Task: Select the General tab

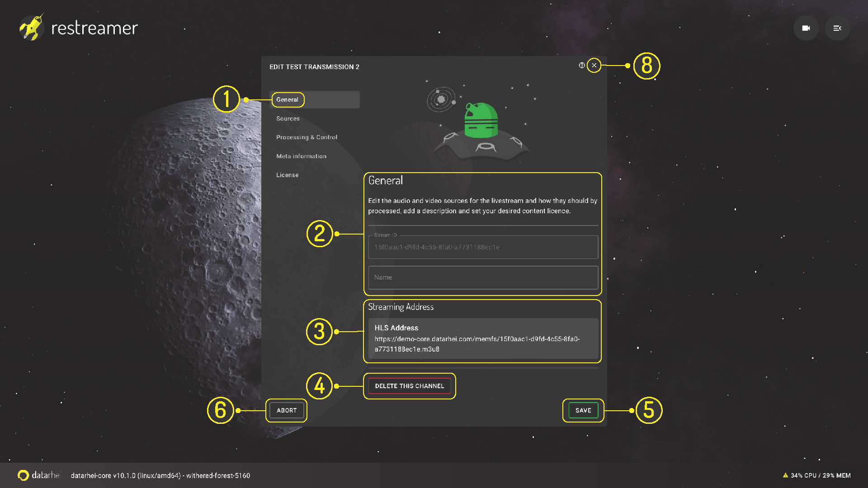Action: tap(315, 99)
